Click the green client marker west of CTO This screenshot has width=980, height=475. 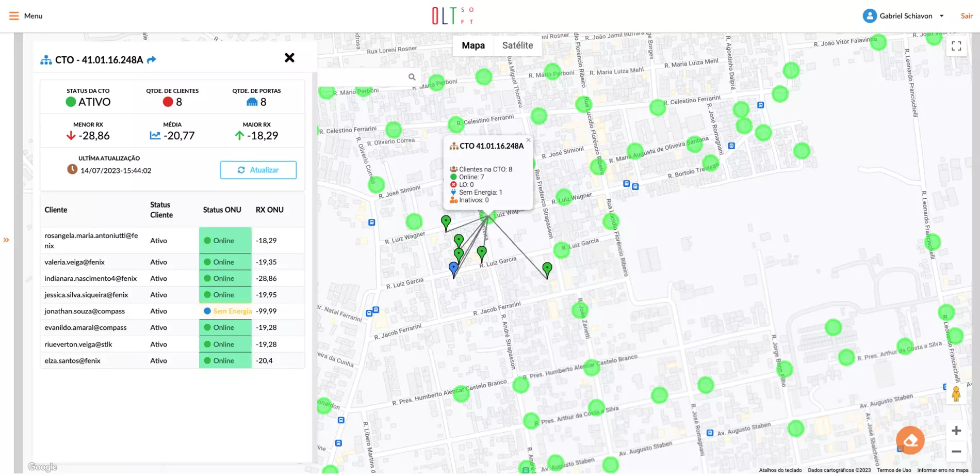point(446,224)
